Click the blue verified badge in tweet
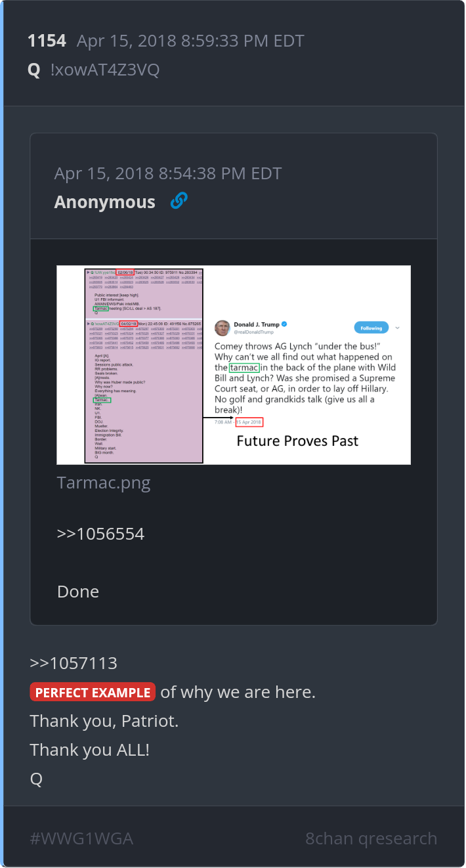This screenshot has height=868, width=466. click(284, 324)
